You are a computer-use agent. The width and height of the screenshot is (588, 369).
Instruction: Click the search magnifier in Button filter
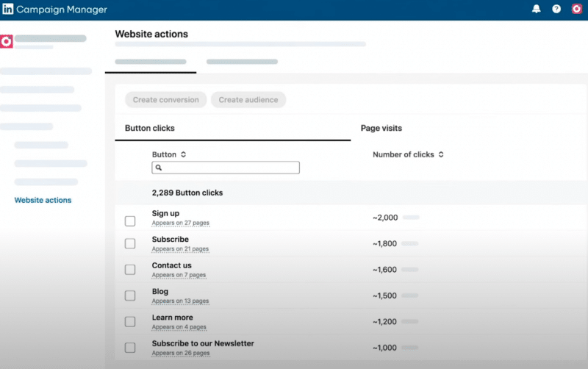[159, 168]
